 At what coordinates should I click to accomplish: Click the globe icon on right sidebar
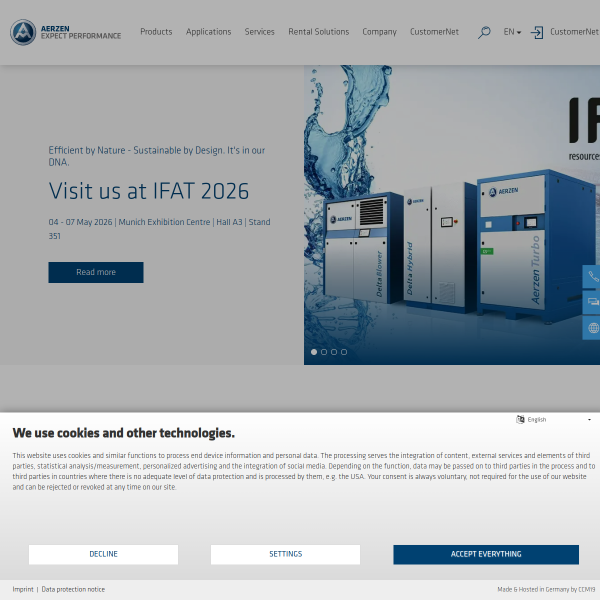593,328
